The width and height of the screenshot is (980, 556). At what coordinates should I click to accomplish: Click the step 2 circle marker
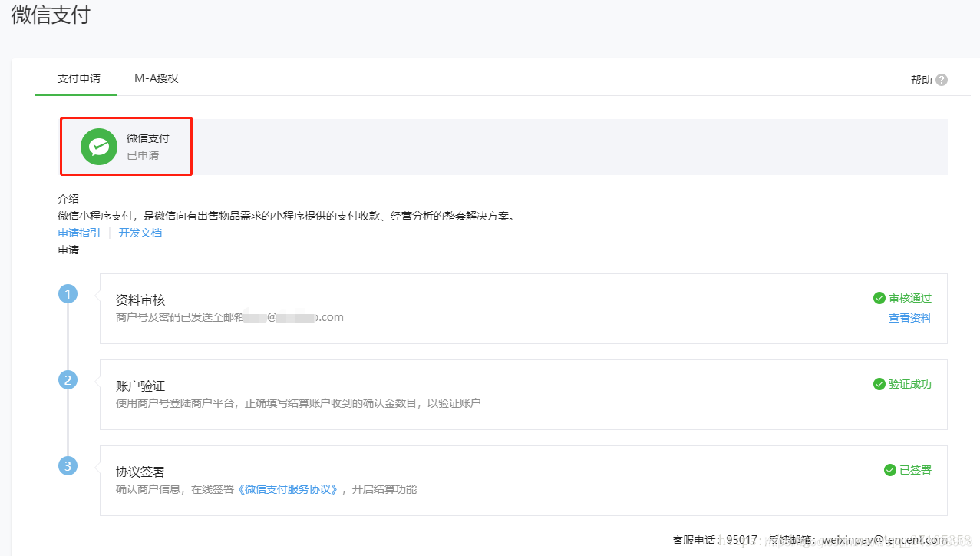tap(68, 379)
